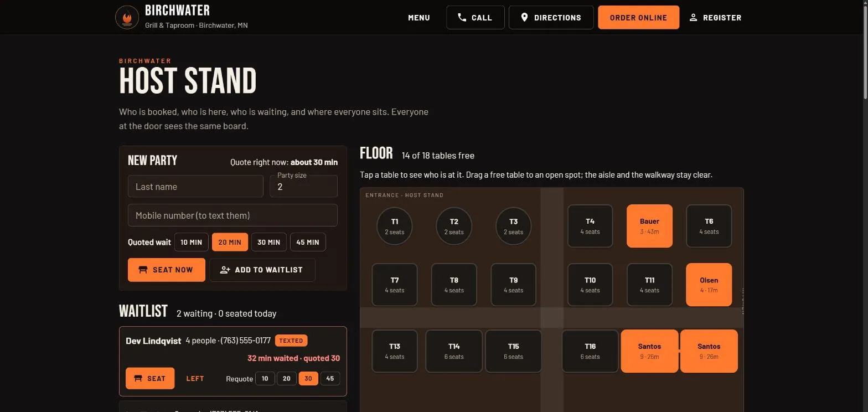Select the 20 MIN quoted wait
The image size is (868, 412).
click(230, 242)
